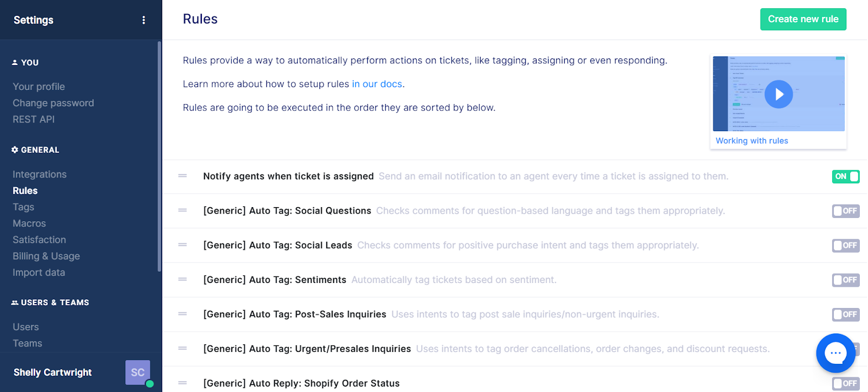
Task: Click the people icon beside USERS & TEAMS
Action: click(x=15, y=303)
